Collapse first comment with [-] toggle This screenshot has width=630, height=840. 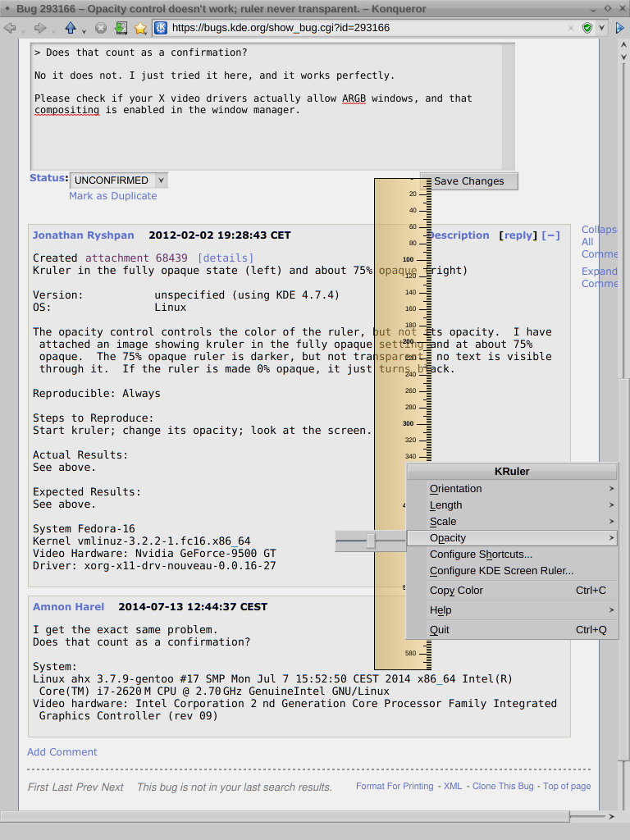coord(550,235)
